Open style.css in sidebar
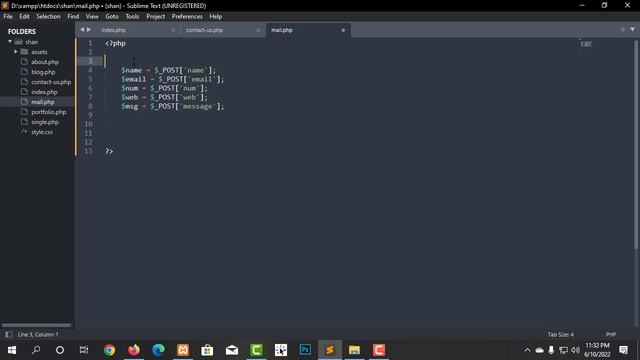Screen dimensions: 640x360 coord(42,132)
